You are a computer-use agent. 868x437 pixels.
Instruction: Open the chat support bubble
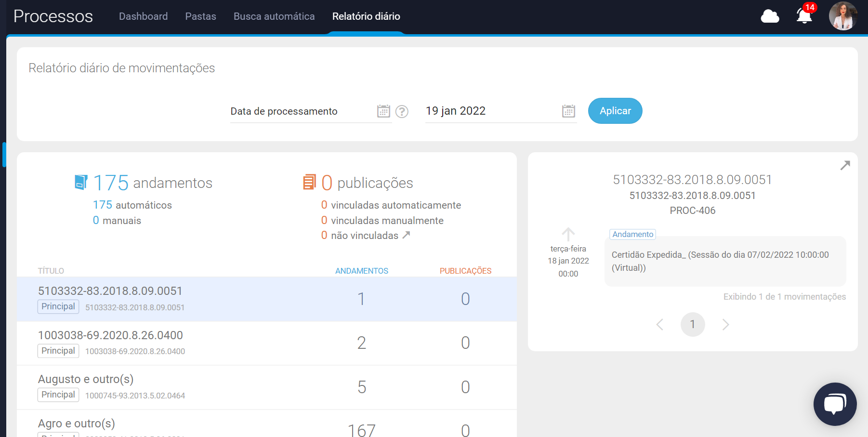pos(835,404)
